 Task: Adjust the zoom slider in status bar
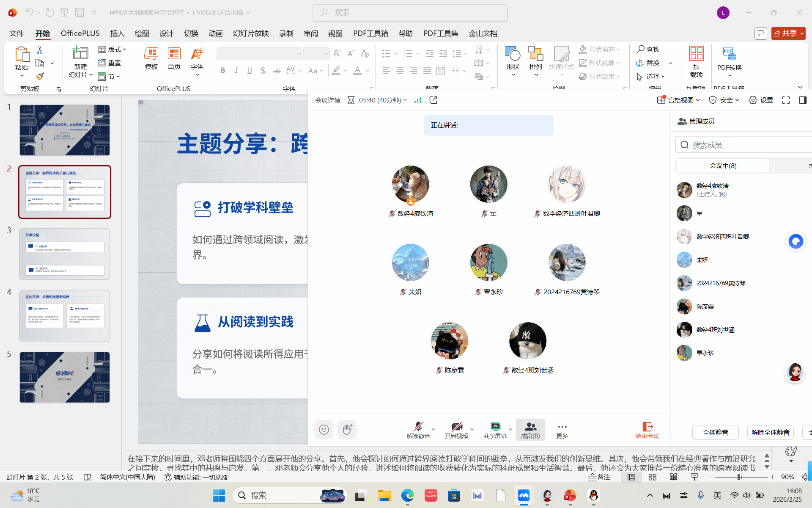pos(739,477)
